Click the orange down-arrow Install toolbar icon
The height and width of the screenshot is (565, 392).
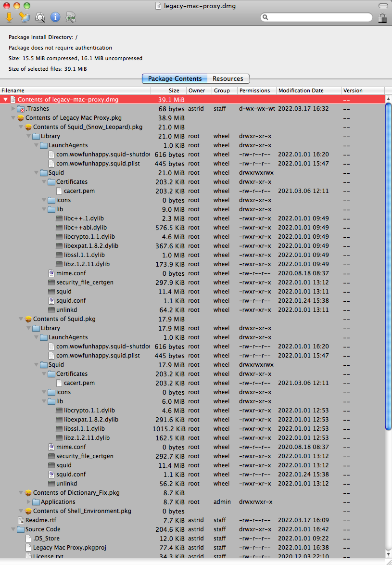tap(9, 17)
